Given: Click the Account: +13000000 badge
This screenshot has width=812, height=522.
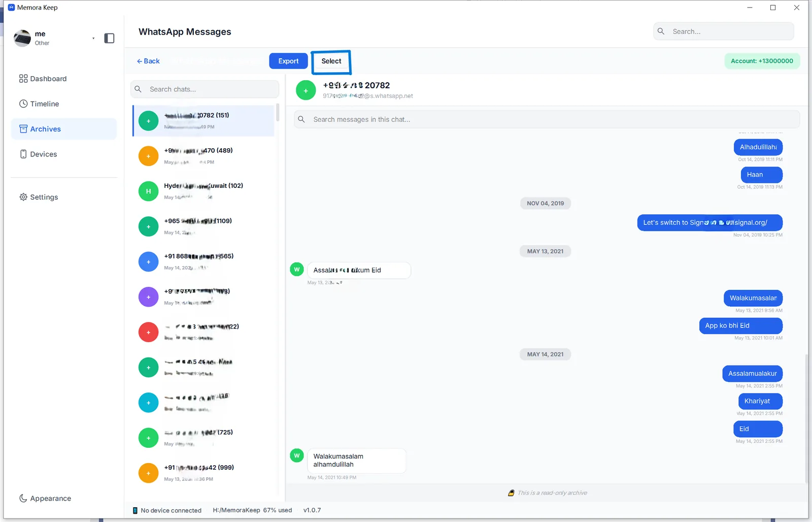Looking at the screenshot, I should 762,61.
